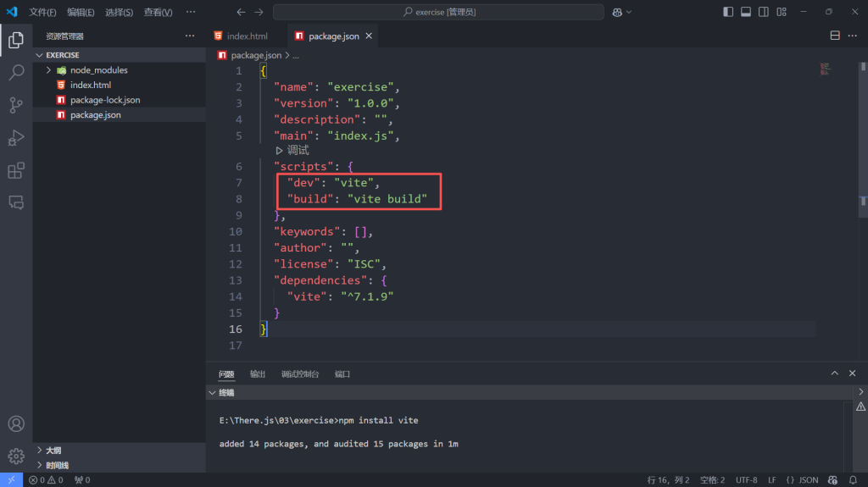The width and height of the screenshot is (868, 487).
Task: Open the Search view in activity bar
Action: tap(16, 73)
